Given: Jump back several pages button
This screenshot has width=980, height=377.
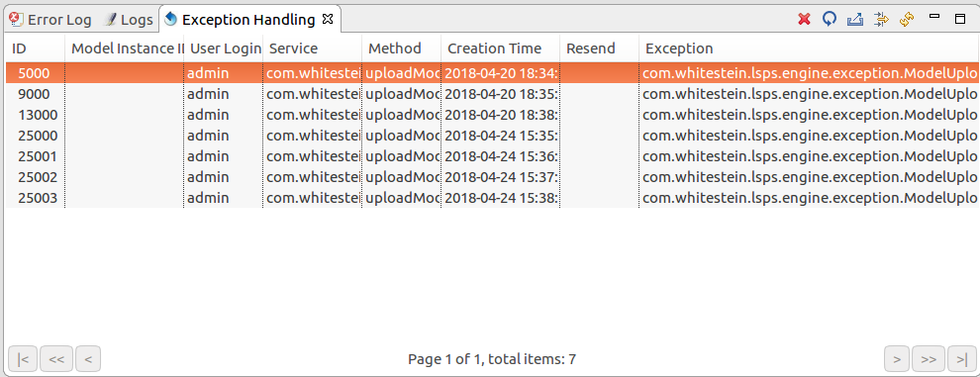Looking at the screenshot, I should pyautogui.click(x=56, y=359).
